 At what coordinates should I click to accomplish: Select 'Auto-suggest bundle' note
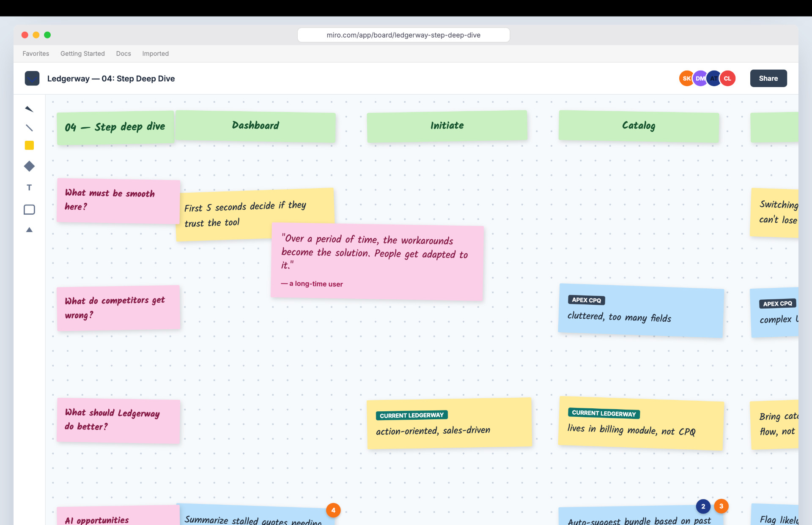pyautogui.click(x=641, y=516)
